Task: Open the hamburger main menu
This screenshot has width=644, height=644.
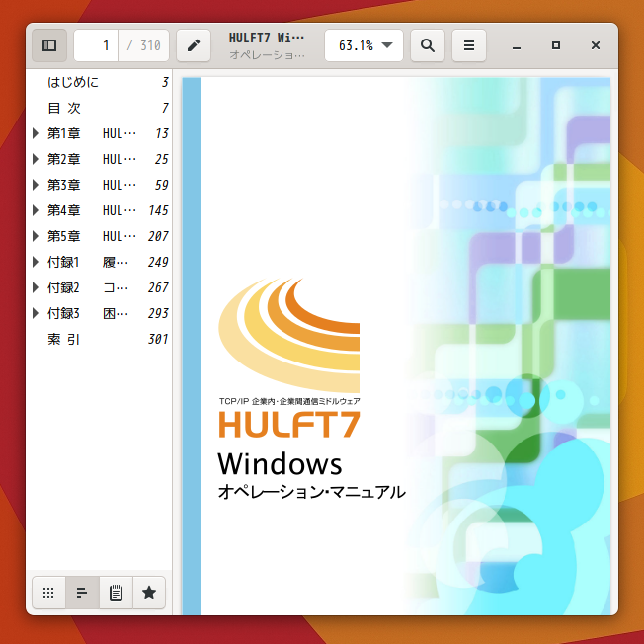Action: pyautogui.click(x=469, y=45)
